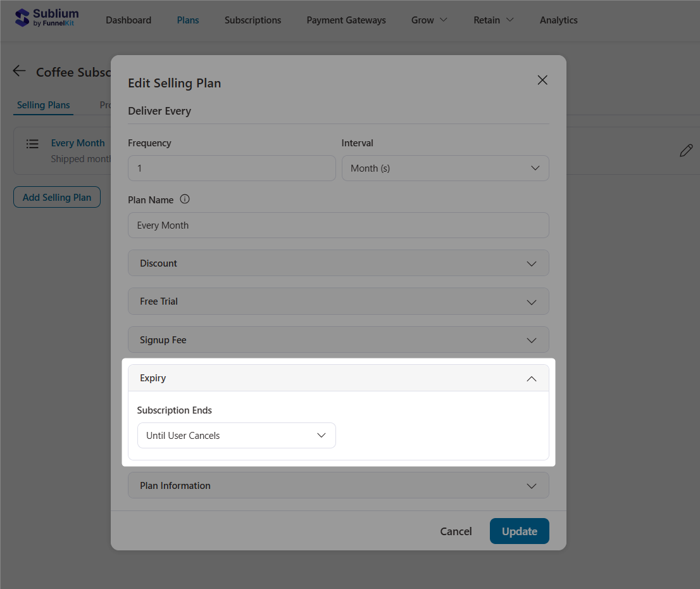700x589 pixels.
Task: Click the Discount section chevron icon
Action: (x=532, y=263)
